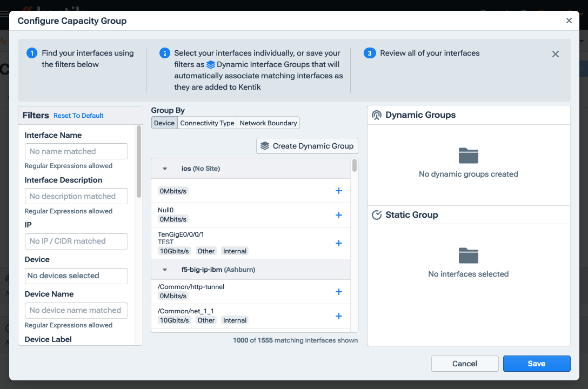Add the Null0 interface via plus icon
The image size is (588, 389).
pyautogui.click(x=339, y=214)
